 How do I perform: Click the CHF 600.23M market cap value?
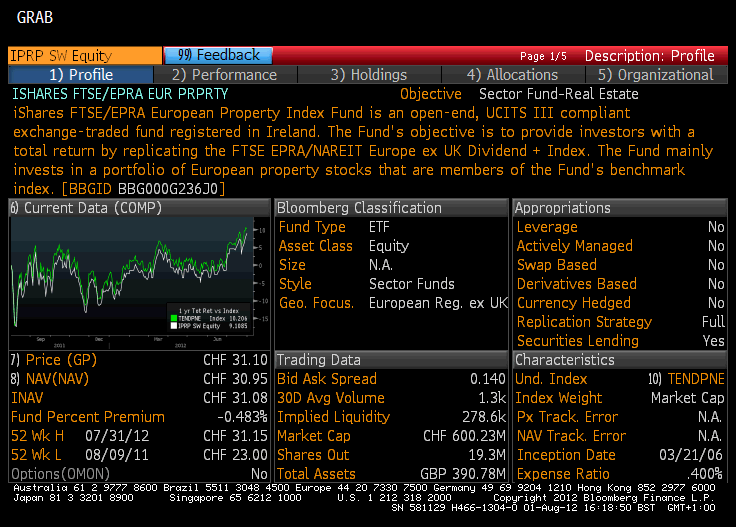(464, 435)
